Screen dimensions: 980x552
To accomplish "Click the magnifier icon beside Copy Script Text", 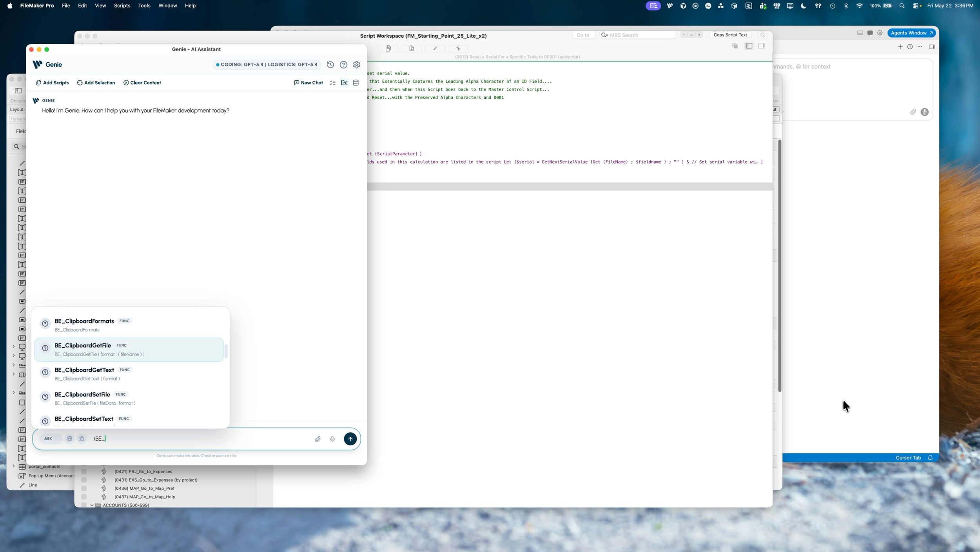I will (x=762, y=35).
